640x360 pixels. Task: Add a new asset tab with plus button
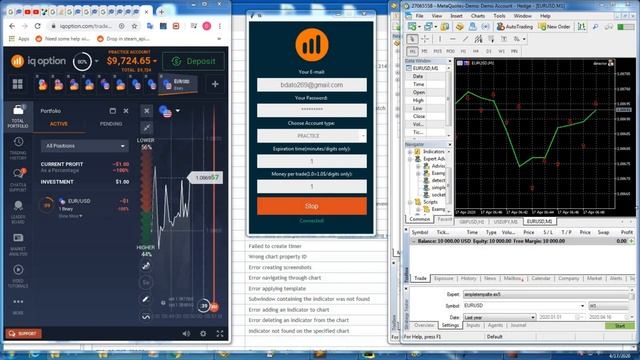(215, 84)
